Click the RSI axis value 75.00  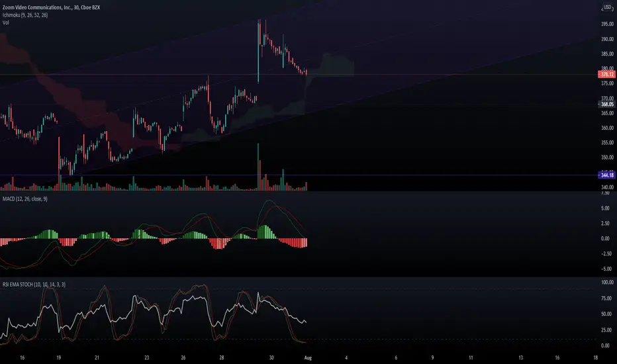(x=606, y=298)
